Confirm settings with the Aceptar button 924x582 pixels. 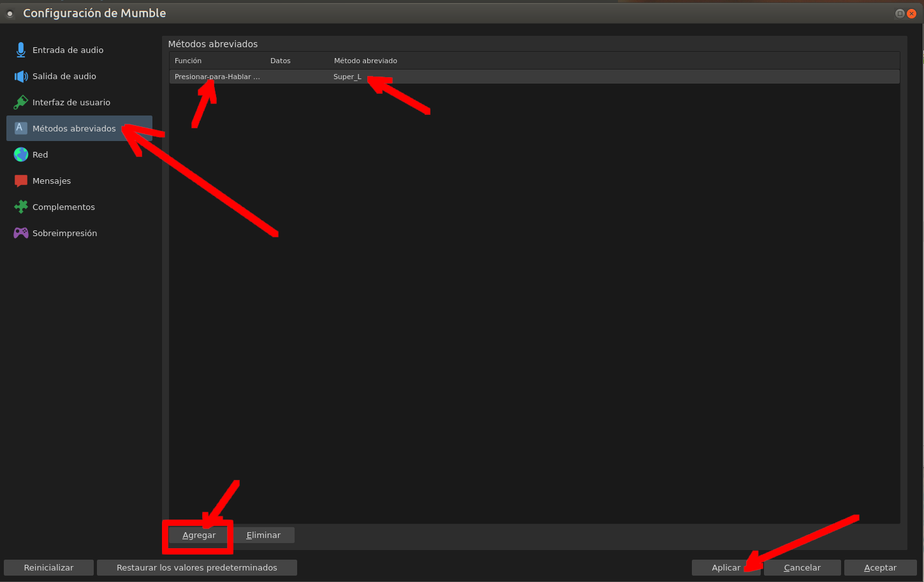pyautogui.click(x=880, y=567)
